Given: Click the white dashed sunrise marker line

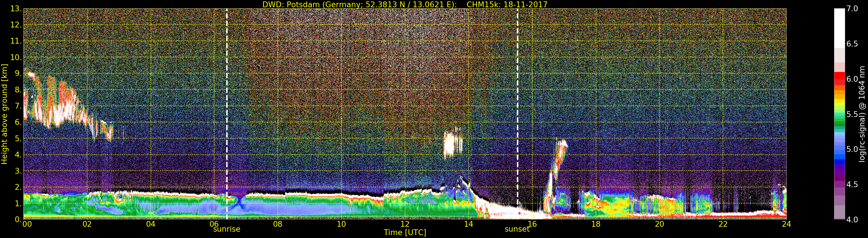Looking at the screenshot, I should click(x=227, y=114).
